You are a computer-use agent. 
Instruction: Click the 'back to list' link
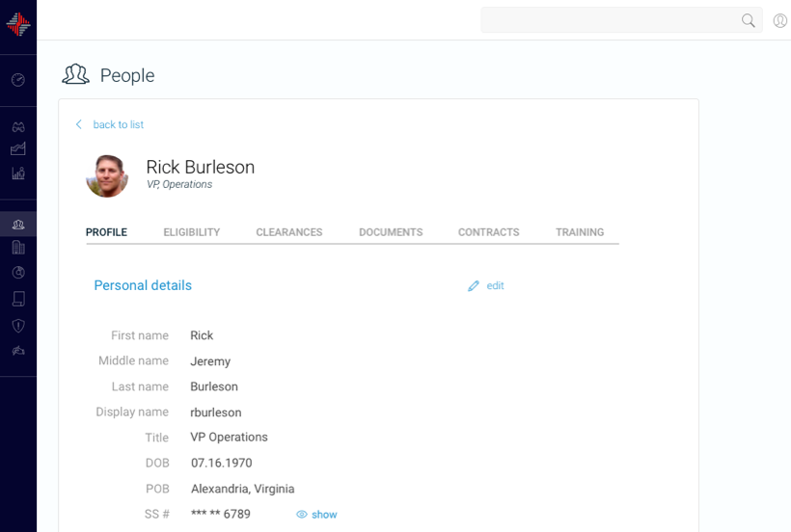(x=119, y=124)
